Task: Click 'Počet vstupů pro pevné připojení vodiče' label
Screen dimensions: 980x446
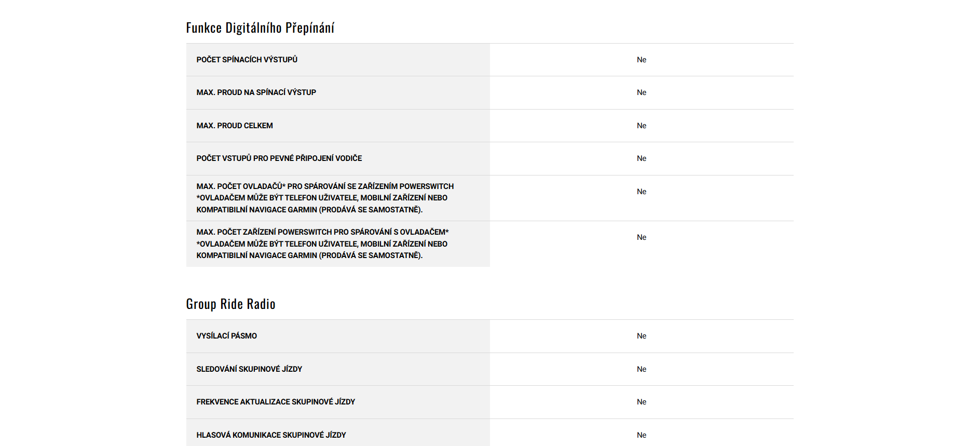Action: pyautogui.click(x=279, y=158)
